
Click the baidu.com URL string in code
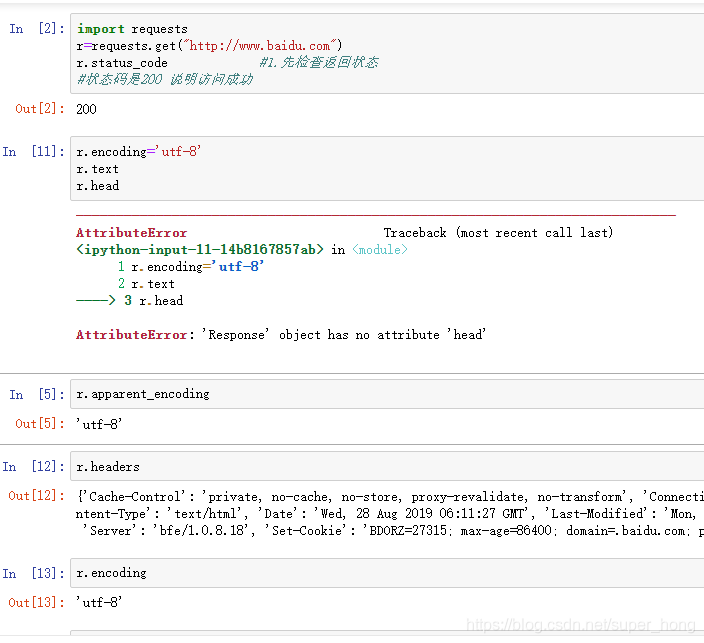[260, 46]
